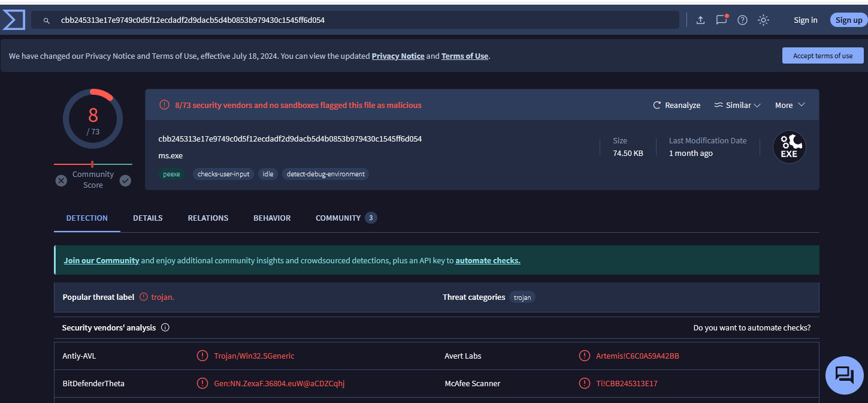Click the upload file icon
The image size is (868, 403).
tap(700, 20)
